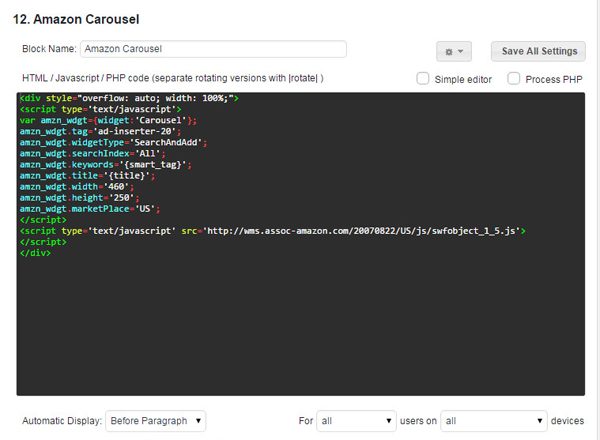Open the 'For all users' dropdown
The height and width of the screenshot is (440, 600).
(356, 421)
